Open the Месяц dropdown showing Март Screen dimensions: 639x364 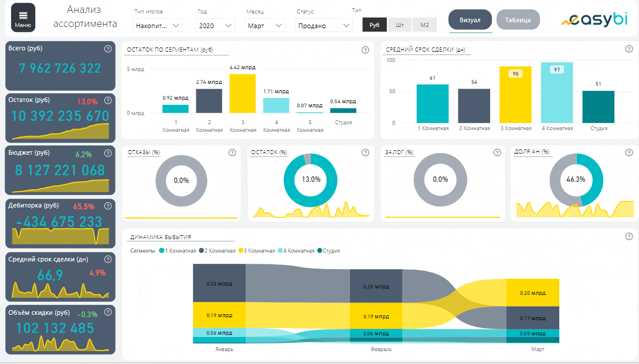pos(265,25)
